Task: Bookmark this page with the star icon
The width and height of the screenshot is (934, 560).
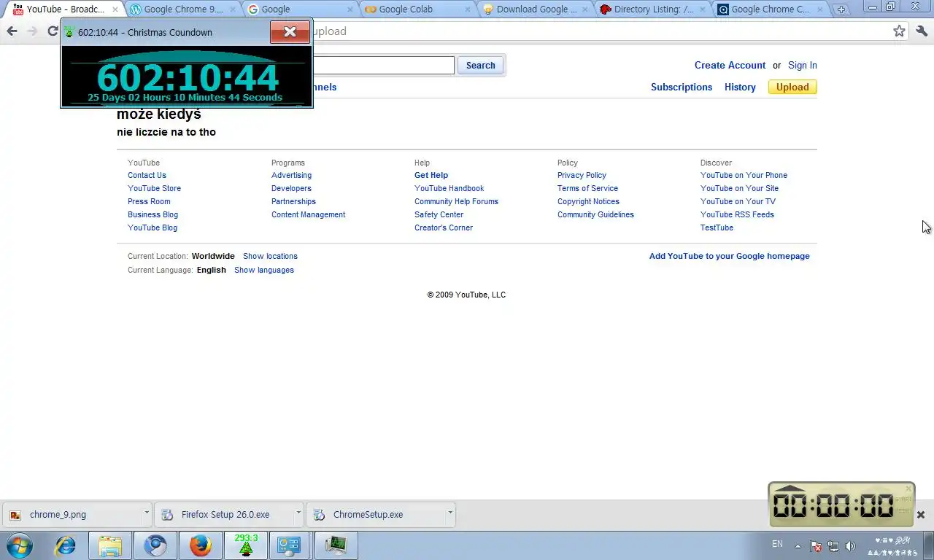Action: coord(899,31)
